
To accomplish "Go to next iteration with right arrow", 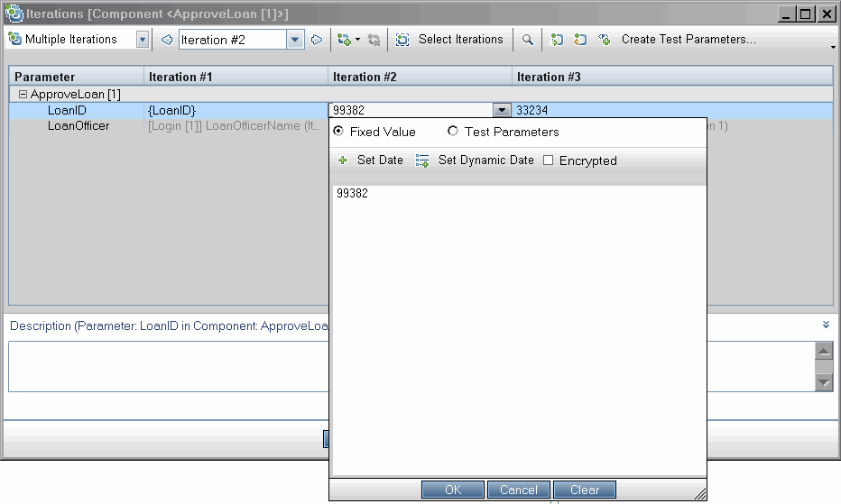I will click(x=317, y=40).
